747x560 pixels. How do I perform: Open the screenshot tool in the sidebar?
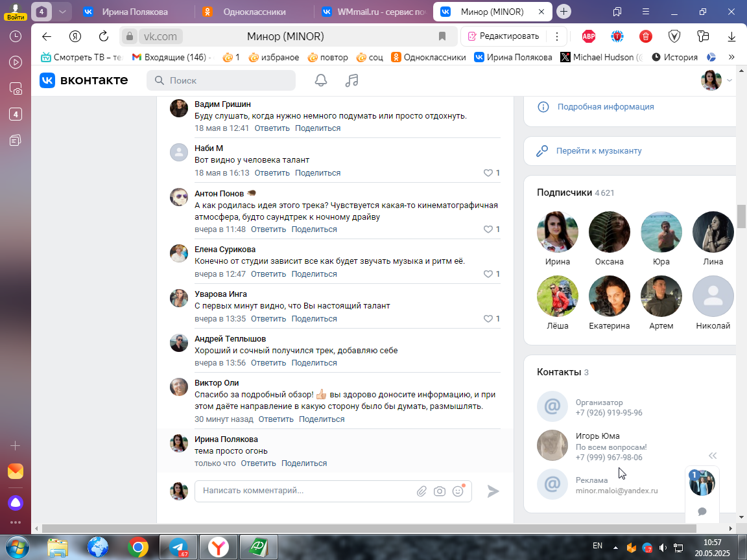coord(16,89)
